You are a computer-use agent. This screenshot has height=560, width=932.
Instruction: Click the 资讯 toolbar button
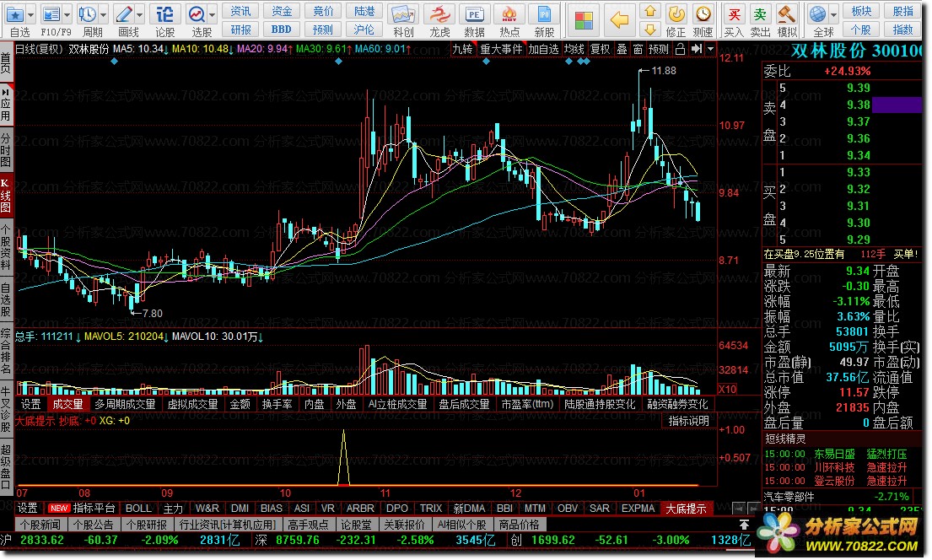click(x=240, y=11)
